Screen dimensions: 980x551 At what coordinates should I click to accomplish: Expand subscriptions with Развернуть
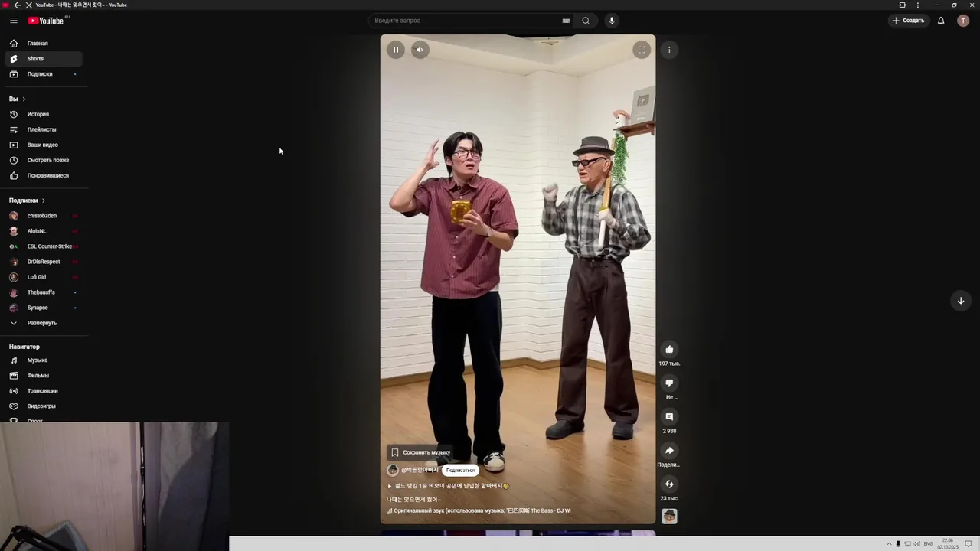[x=44, y=323]
